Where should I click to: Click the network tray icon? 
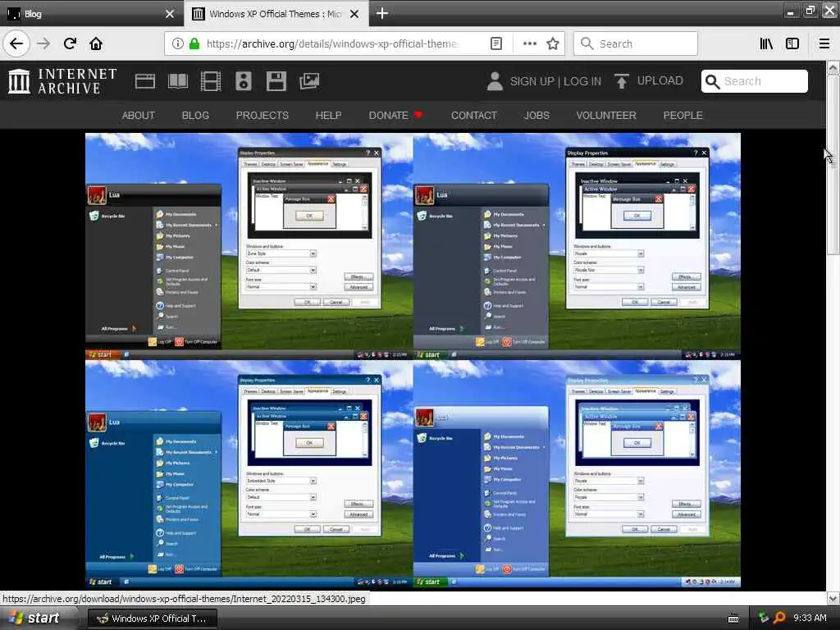pos(764,618)
